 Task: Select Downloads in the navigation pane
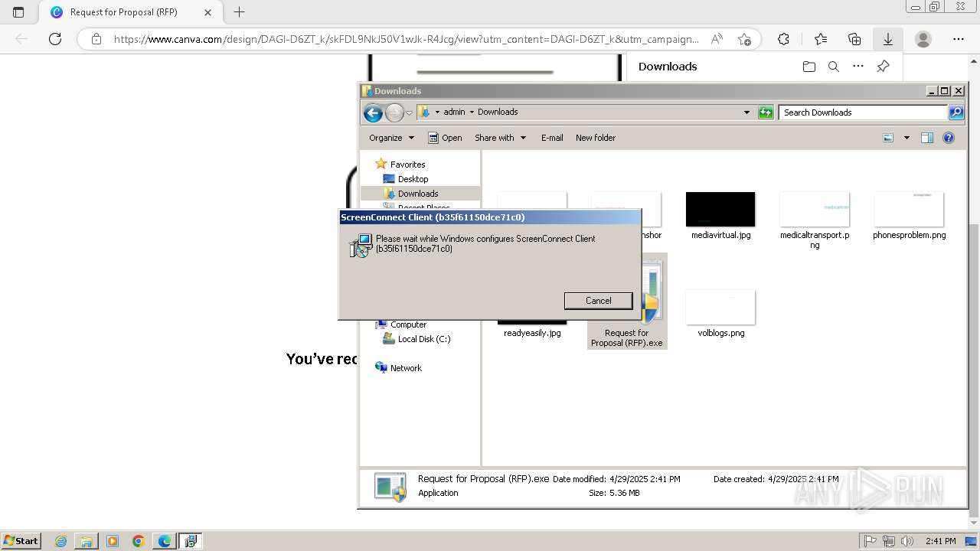418,194
